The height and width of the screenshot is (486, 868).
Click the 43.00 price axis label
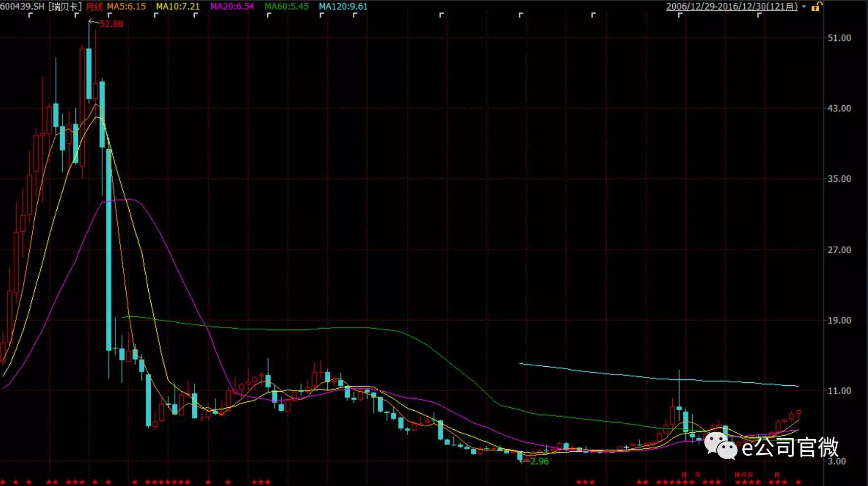tap(839, 108)
